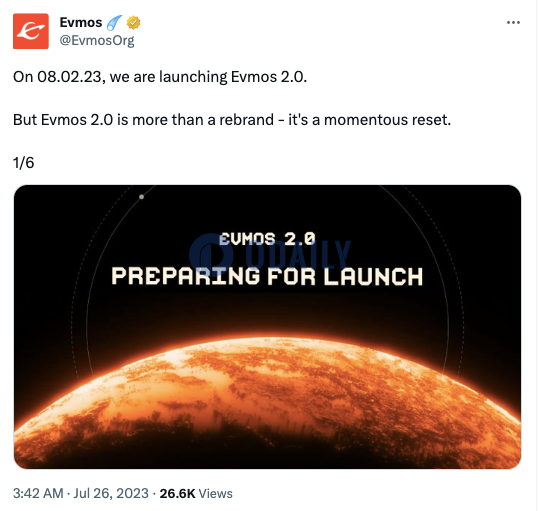The width and height of the screenshot is (540, 511).
Task: Click the 08.02.23 launch date text
Action: pyautogui.click(x=69, y=77)
